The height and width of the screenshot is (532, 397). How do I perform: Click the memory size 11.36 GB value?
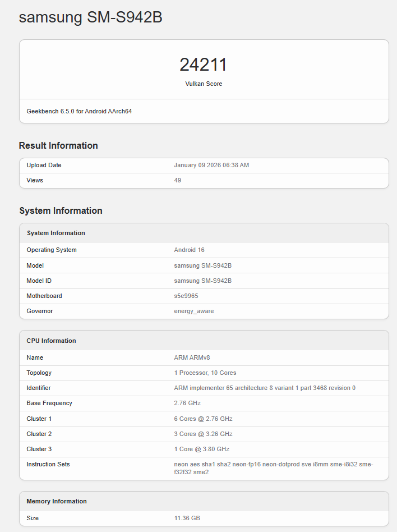pos(187,518)
